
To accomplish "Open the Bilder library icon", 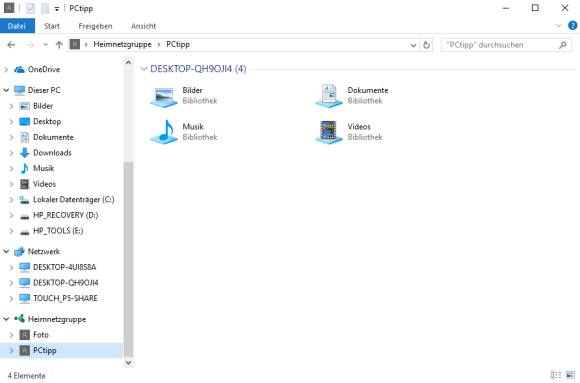I will pos(164,97).
